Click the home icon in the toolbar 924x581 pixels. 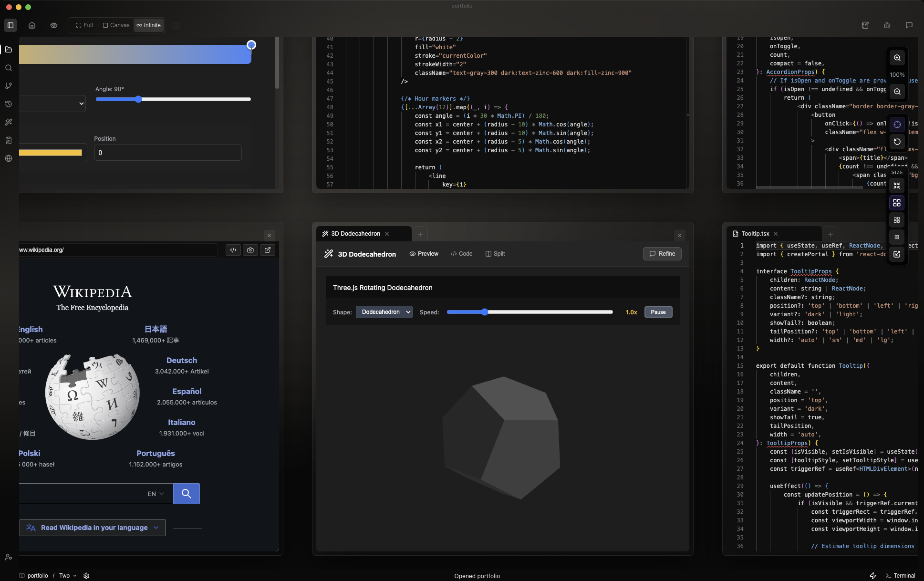[x=32, y=25]
